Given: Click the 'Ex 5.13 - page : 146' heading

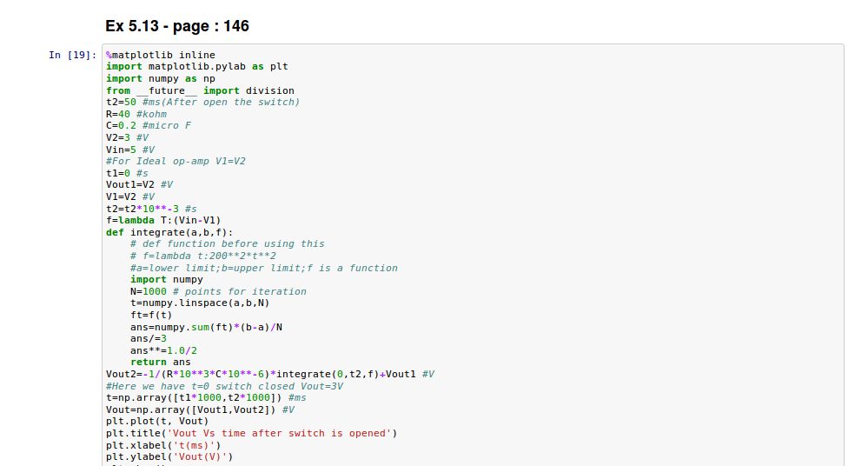Looking at the screenshot, I should [x=177, y=26].
